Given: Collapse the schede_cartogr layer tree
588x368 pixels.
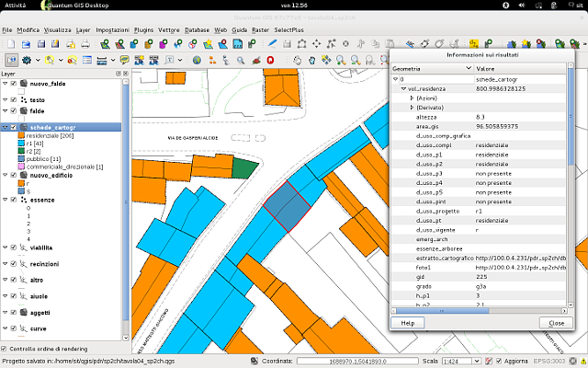Looking at the screenshot, I should pos(5,127).
